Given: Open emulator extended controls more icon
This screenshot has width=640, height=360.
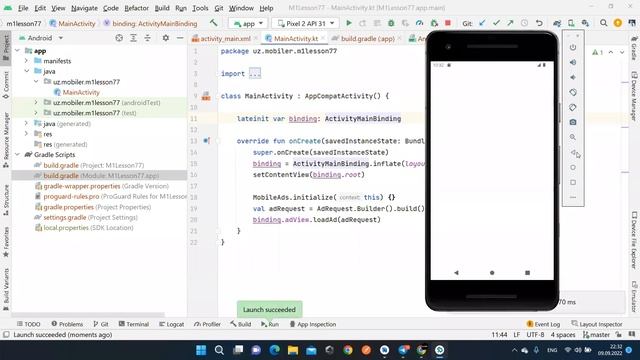Looking at the screenshot, I should [573, 197].
